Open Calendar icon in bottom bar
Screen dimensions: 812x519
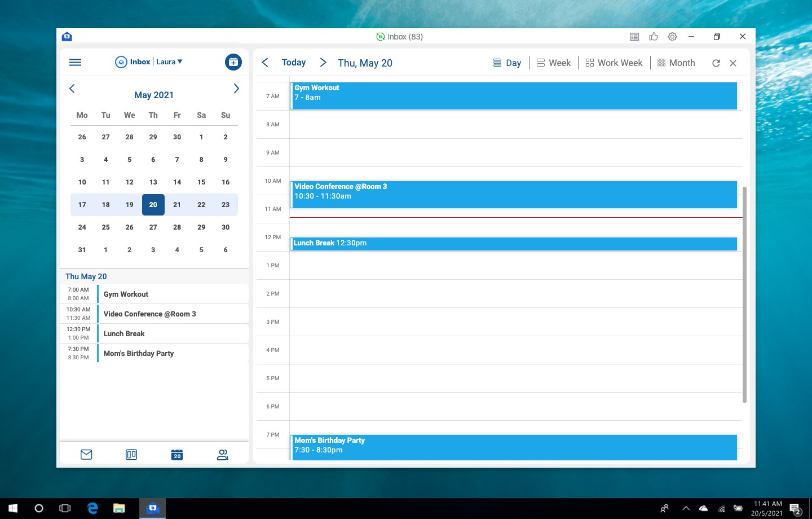click(x=177, y=455)
